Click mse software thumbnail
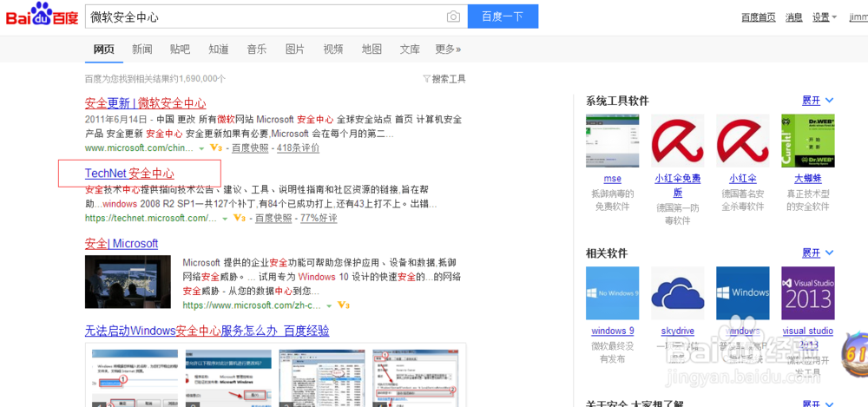The image size is (868, 407). click(612, 141)
